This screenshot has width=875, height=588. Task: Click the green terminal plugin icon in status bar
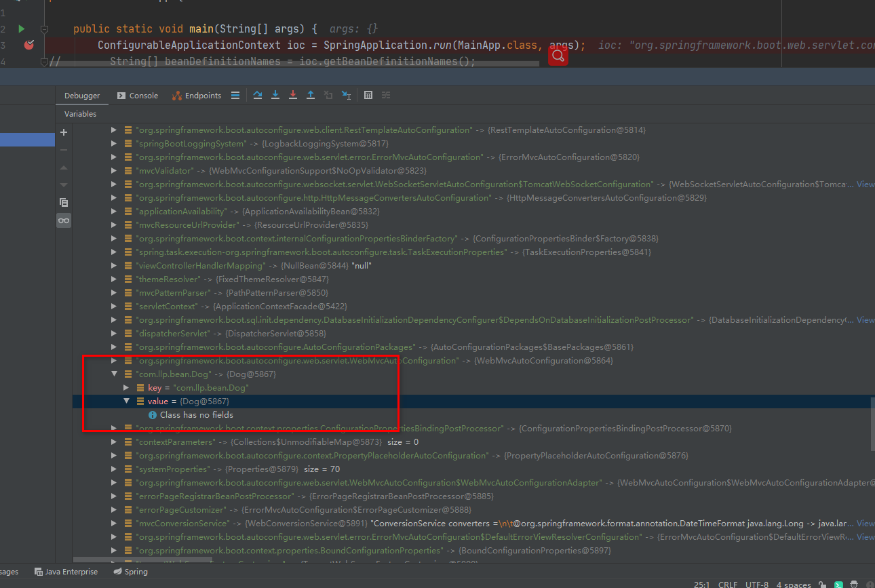pyautogui.click(x=838, y=584)
